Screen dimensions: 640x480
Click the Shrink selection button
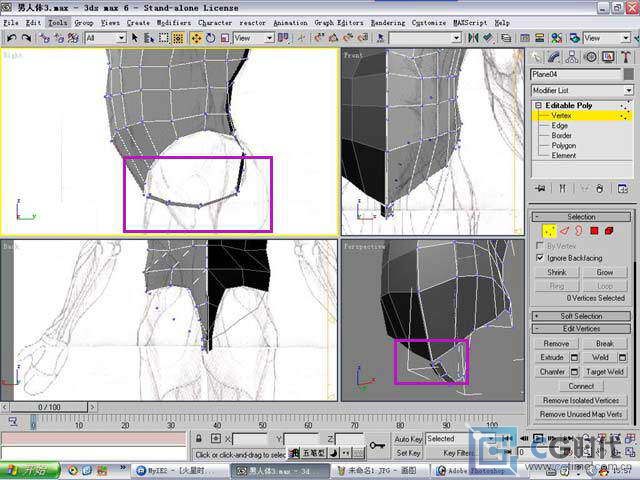click(557, 272)
